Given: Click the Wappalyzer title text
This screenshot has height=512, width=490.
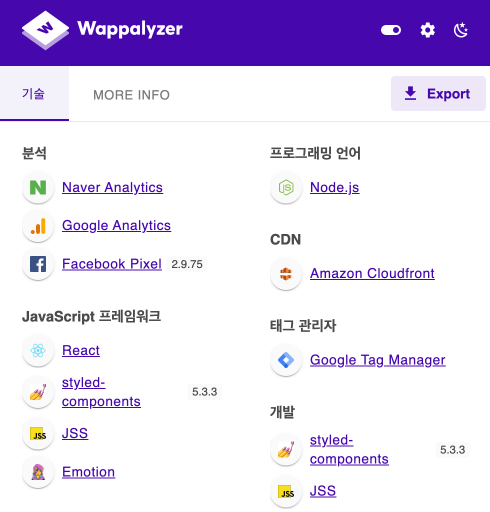Looking at the screenshot, I should (130, 29).
